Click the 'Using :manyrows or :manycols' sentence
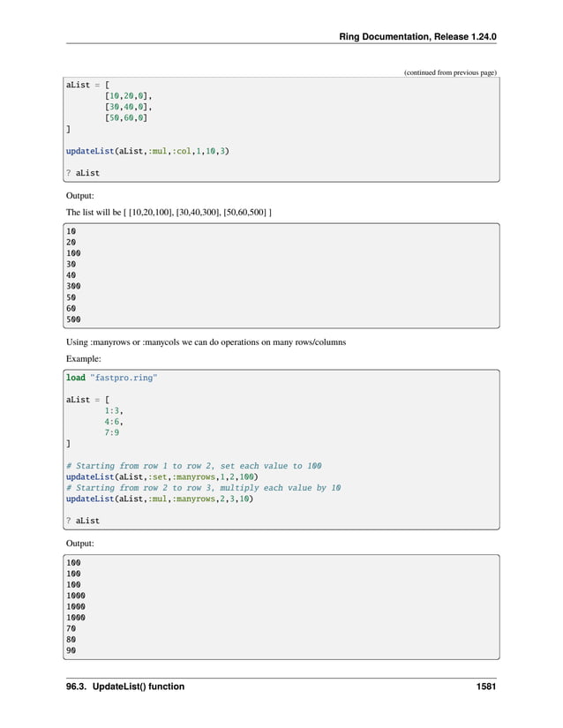This screenshot has width=563, height=728. point(206,342)
